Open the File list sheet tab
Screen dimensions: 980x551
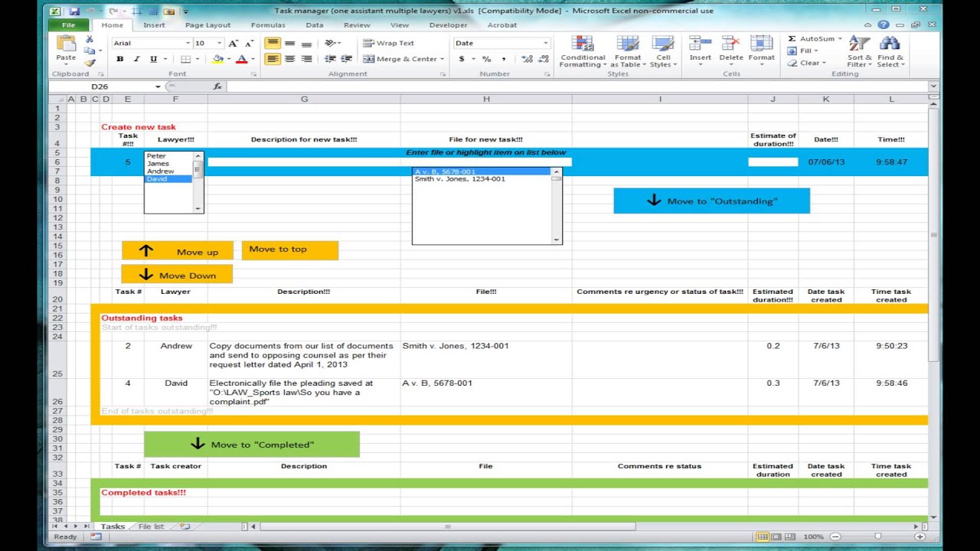tap(151, 527)
